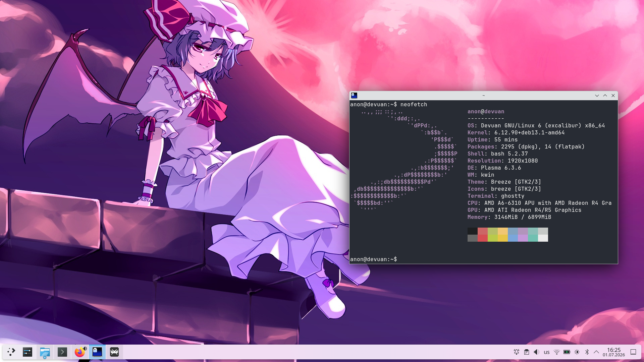Click the black swatch in neofetch palette

(473, 231)
